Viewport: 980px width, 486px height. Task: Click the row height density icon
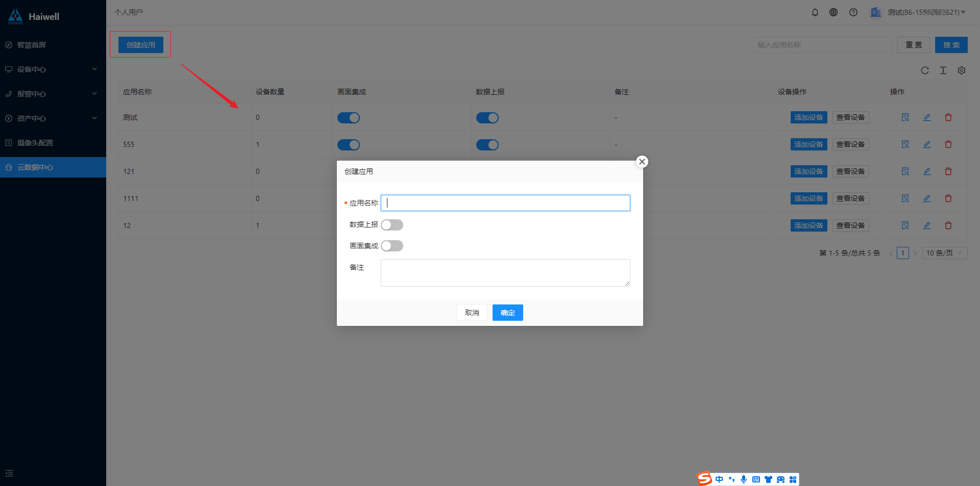point(943,70)
